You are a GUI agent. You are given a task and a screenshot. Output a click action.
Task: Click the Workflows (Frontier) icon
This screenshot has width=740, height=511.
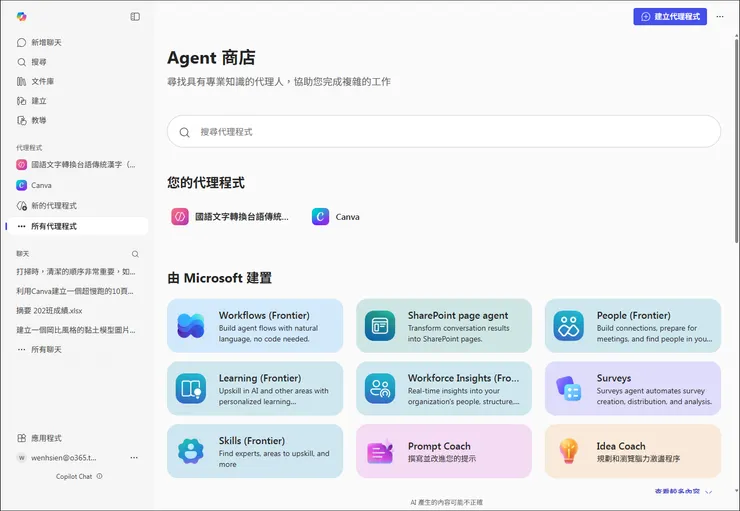pyautogui.click(x=191, y=326)
